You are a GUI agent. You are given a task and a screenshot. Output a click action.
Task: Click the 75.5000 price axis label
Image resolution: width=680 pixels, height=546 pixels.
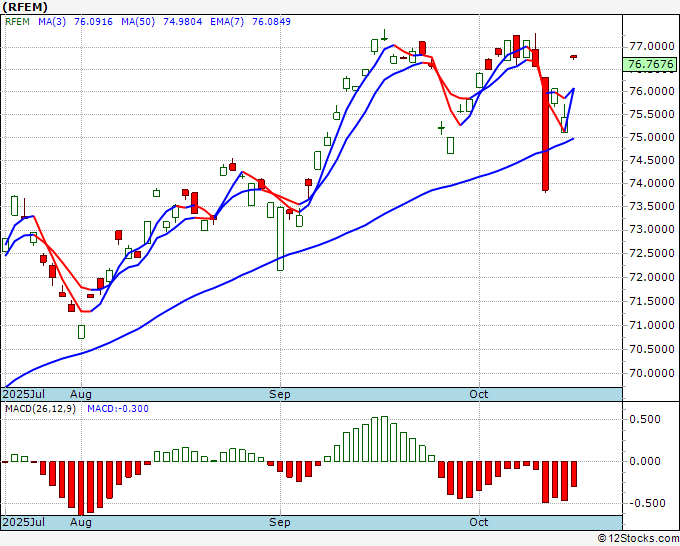(652, 114)
